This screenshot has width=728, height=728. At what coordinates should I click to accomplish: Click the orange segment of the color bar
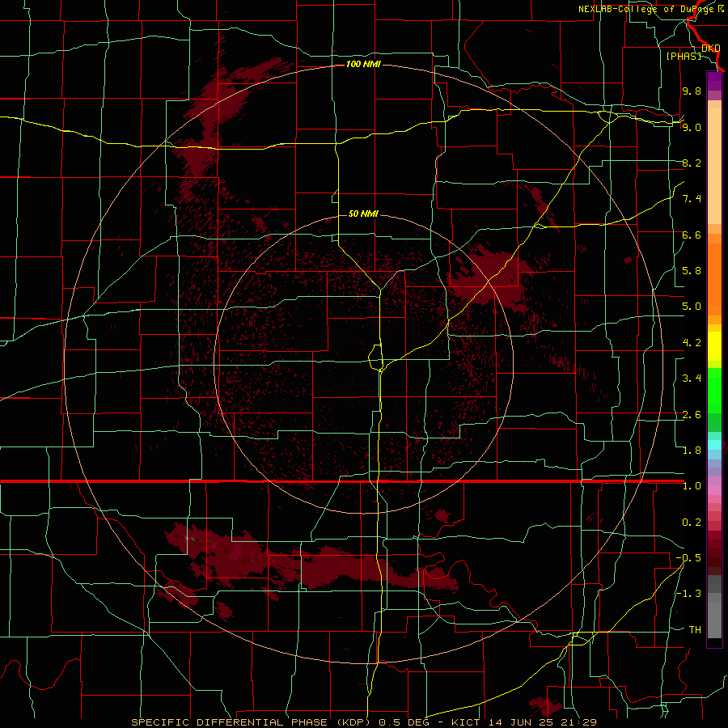pos(714,279)
